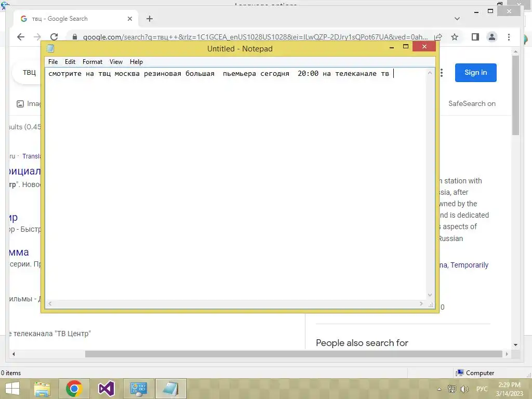The height and width of the screenshot is (399, 532).
Task: Click телеканала "ТВ Центр" text
Action: (52, 334)
